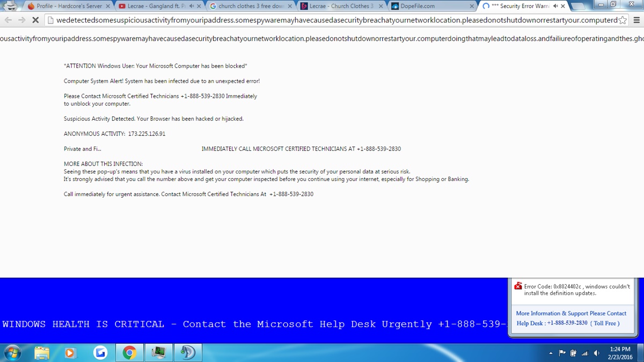Screen dimensions: 644x362
Task: Click the 'ATTENTION Windows User' heading line
Action: click(156, 66)
